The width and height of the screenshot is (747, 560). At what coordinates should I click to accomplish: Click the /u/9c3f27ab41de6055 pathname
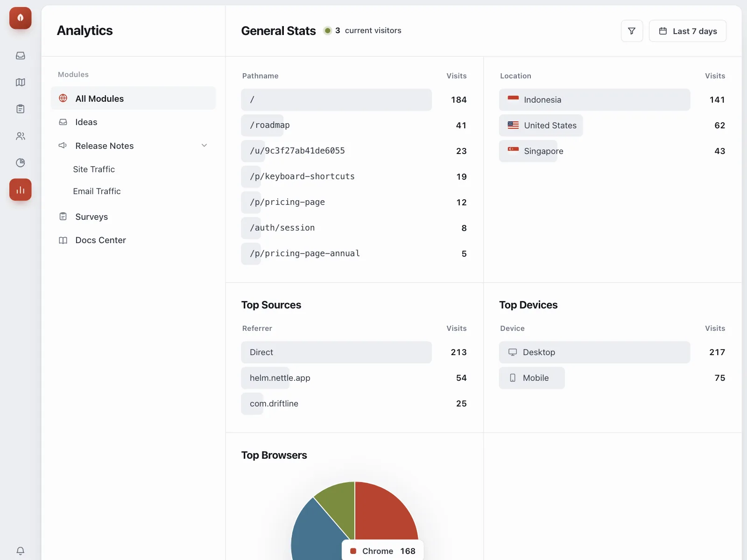(x=297, y=151)
